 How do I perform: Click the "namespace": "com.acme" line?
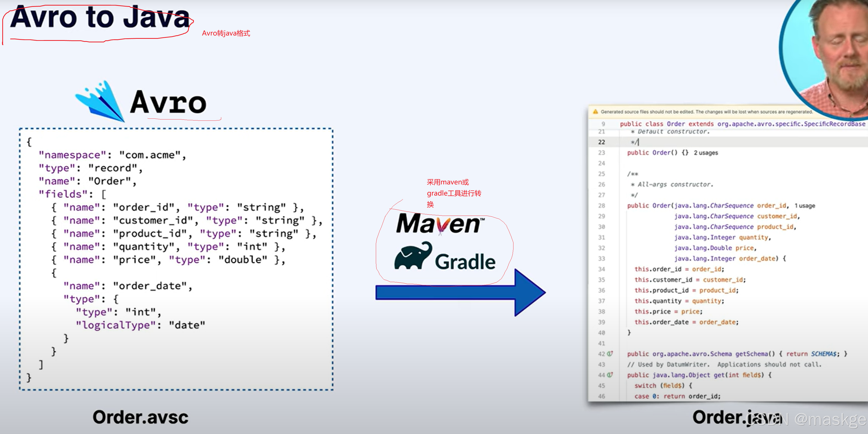click(x=112, y=155)
